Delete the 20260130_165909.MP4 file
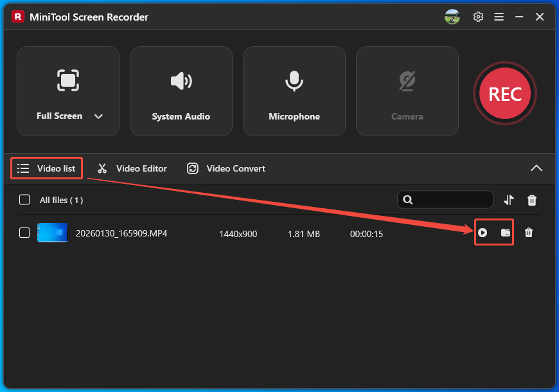The width and height of the screenshot is (559, 392). tap(529, 233)
